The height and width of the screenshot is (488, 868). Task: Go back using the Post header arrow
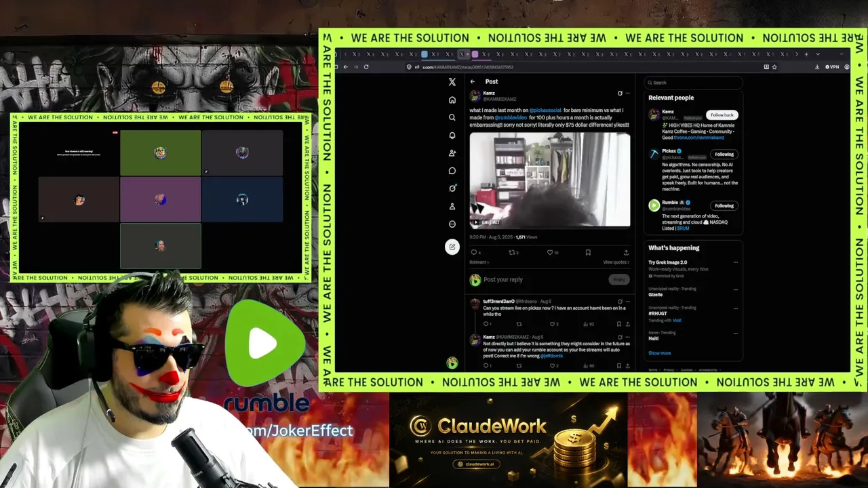tap(473, 82)
